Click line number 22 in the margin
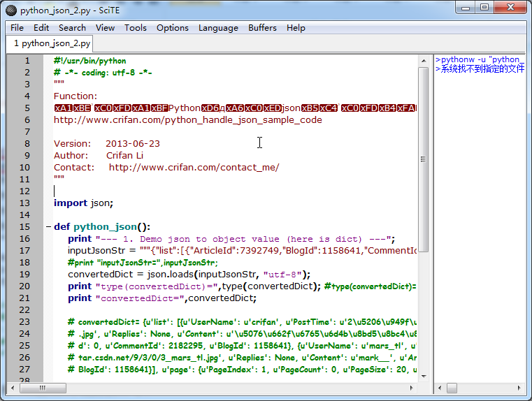The width and height of the screenshot is (532, 401). 24,310
